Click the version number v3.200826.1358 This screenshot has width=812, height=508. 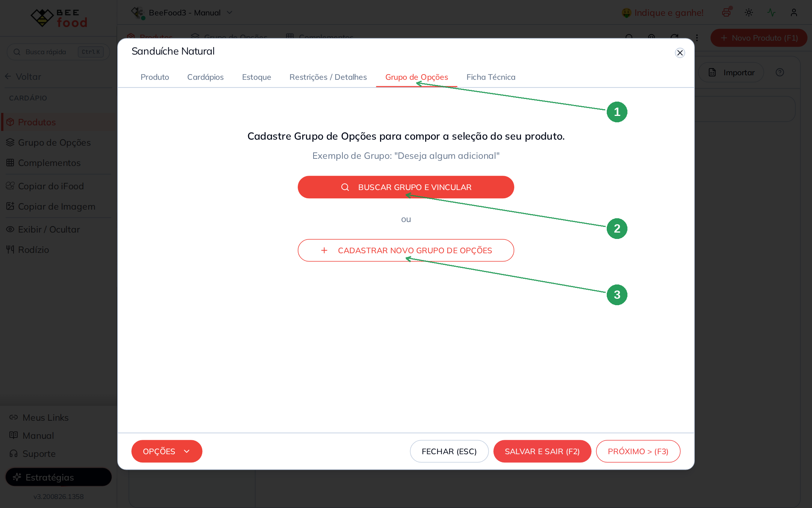pyautogui.click(x=58, y=496)
